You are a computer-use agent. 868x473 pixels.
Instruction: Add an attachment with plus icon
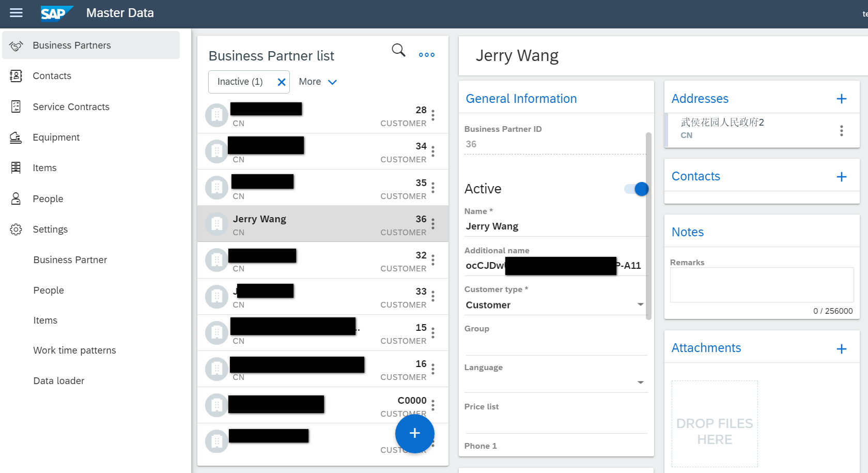click(841, 349)
